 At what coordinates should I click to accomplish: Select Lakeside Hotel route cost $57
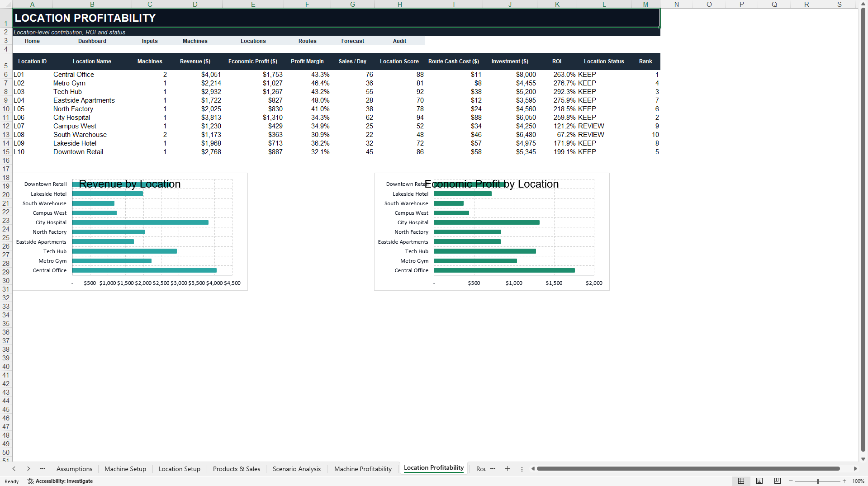[454, 143]
